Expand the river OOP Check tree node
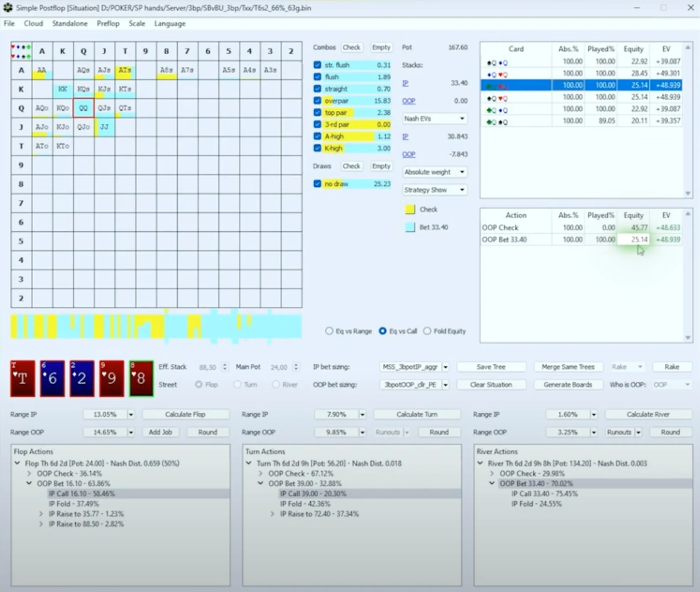This screenshot has width=700, height=592. [x=492, y=473]
